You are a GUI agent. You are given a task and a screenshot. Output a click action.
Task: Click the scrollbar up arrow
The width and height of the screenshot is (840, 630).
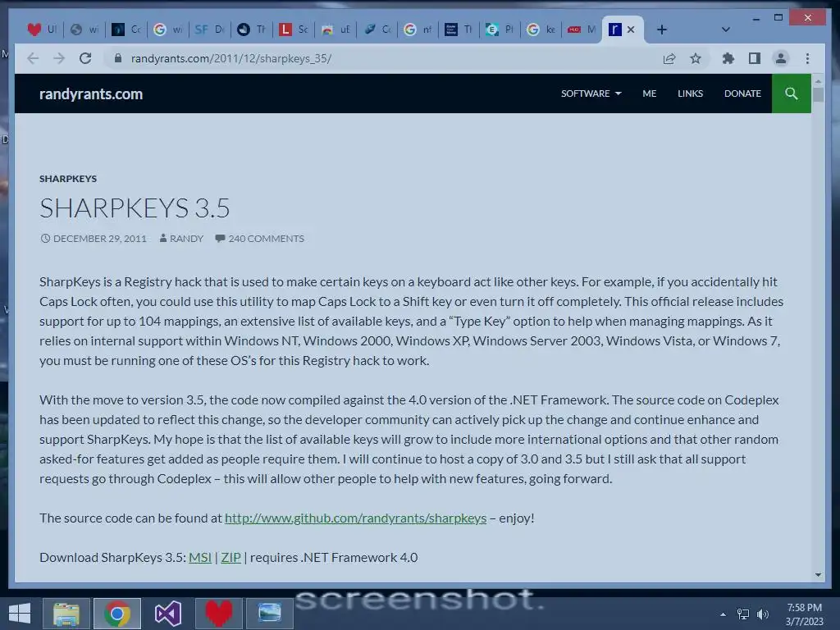click(818, 81)
